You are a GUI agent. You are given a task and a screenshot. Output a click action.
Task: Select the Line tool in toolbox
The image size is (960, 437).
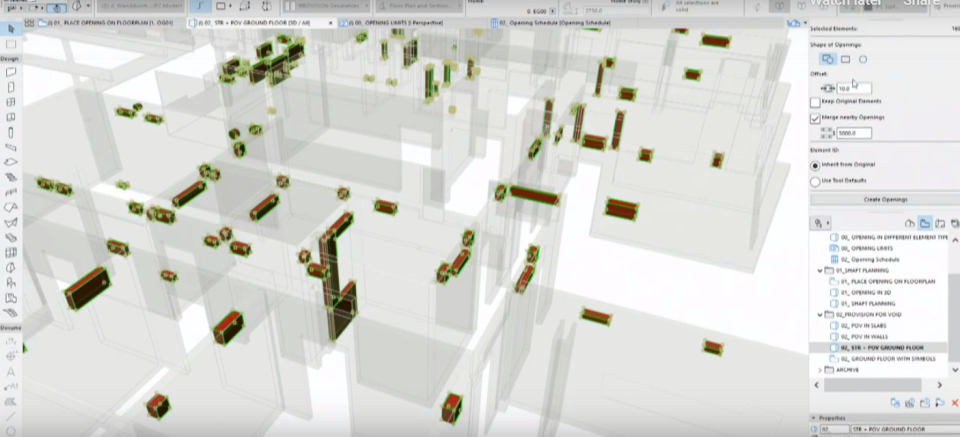pyautogui.click(x=11, y=416)
